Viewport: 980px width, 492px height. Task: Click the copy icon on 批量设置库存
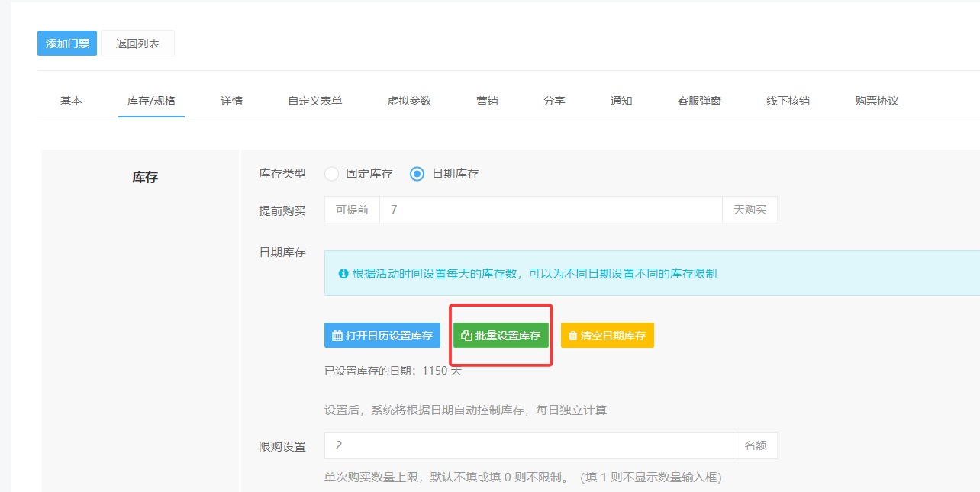pos(466,336)
